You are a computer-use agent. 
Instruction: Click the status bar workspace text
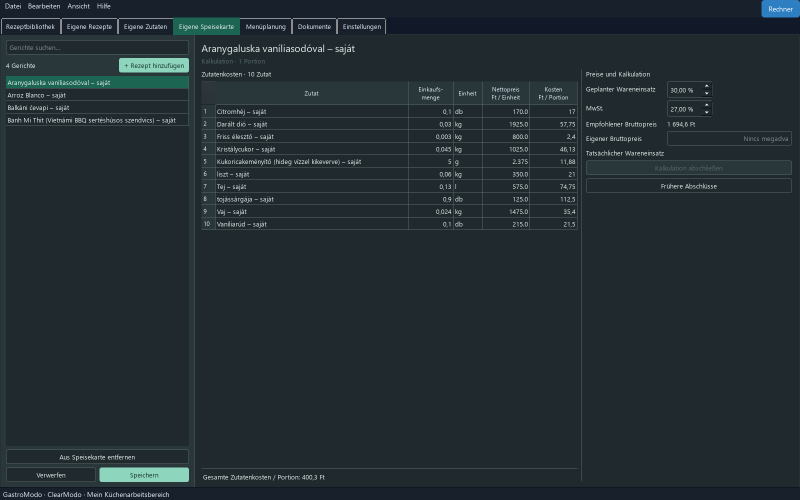pyautogui.click(x=86, y=494)
